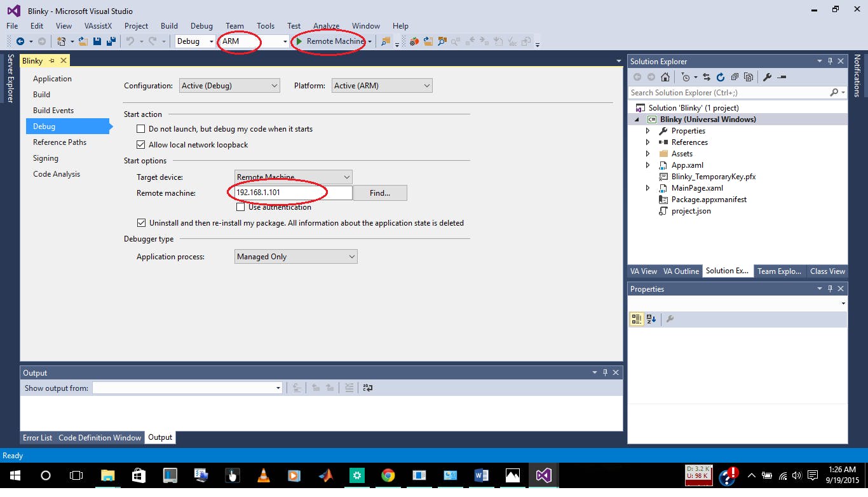Open the Build menu
Screen dimensions: 868x497
click(x=169, y=26)
